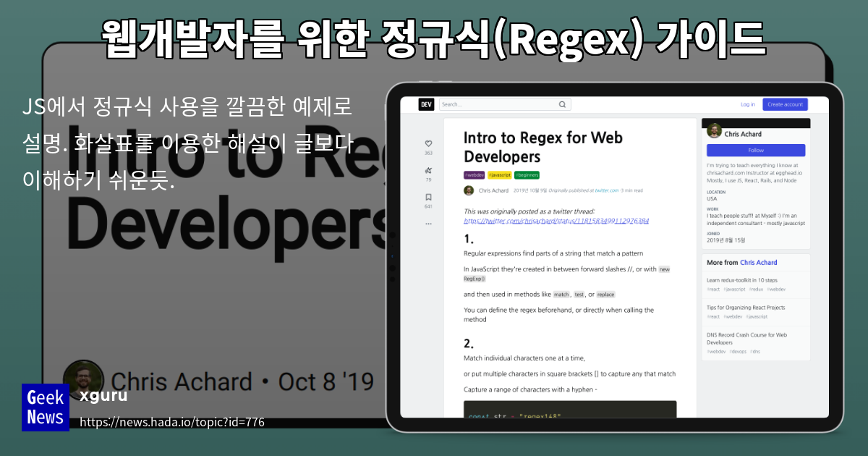This screenshot has width=868, height=456.
Task: Open "Learn redux-toolkit in 10 steps"
Action: click(743, 279)
